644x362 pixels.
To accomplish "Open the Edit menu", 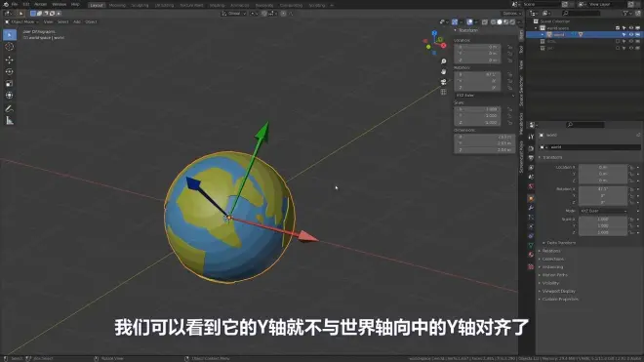I will (x=26, y=4).
